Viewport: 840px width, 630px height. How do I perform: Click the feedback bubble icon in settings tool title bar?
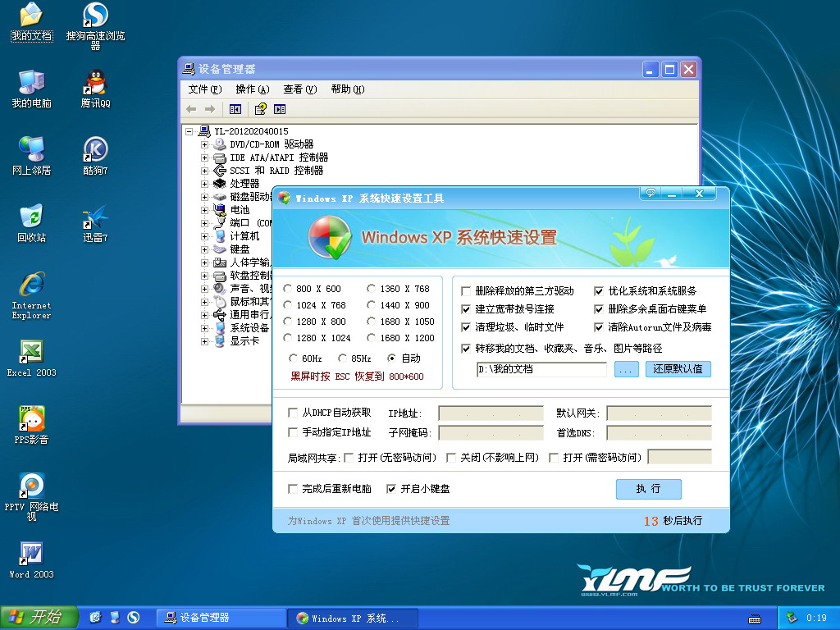click(651, 193)
